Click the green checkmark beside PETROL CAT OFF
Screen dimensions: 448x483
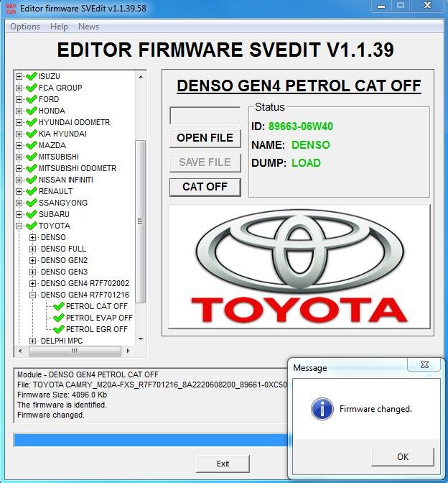tap(58, 306)
